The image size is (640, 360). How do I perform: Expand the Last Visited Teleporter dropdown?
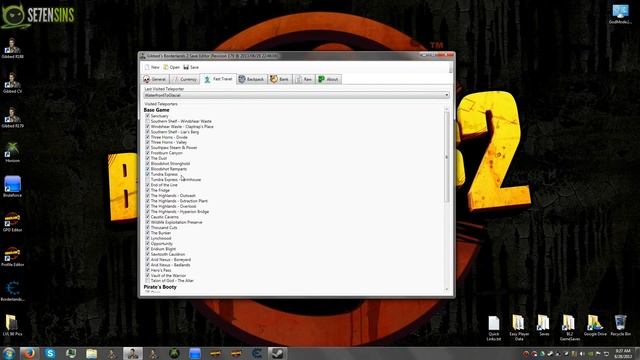tap(297, 95)
